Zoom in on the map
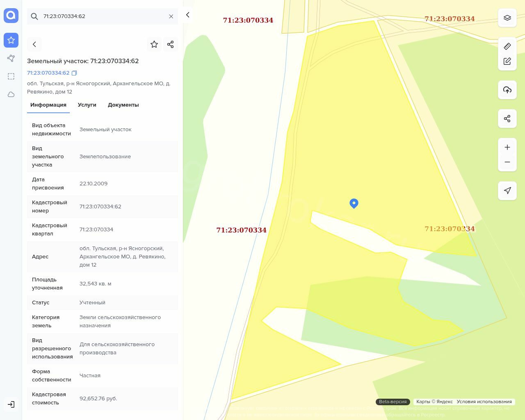The height and width of the screenshot is (420, 525). click(x=507, y=147)
